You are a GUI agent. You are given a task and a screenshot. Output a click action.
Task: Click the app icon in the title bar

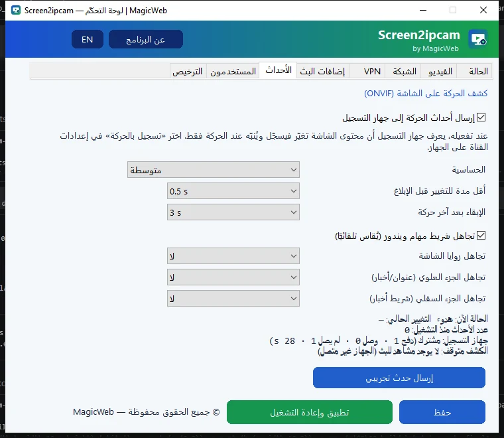pos(16,11)
